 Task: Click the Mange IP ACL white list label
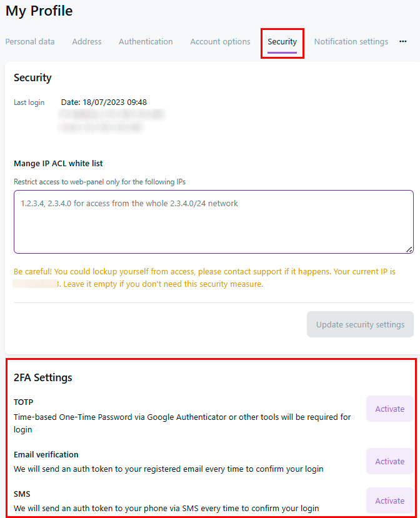(58, 164)
